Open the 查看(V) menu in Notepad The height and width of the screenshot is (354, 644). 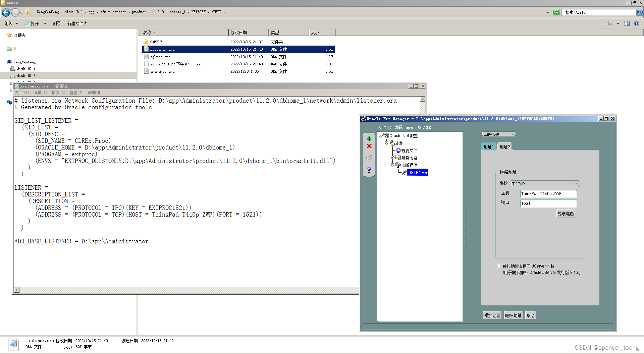coord(76,93)
